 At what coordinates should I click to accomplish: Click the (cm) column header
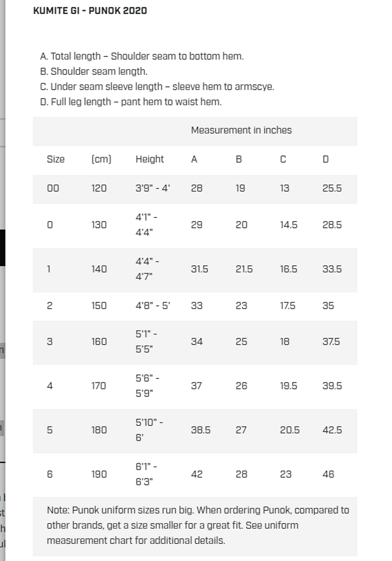click(x=101, y=159)
